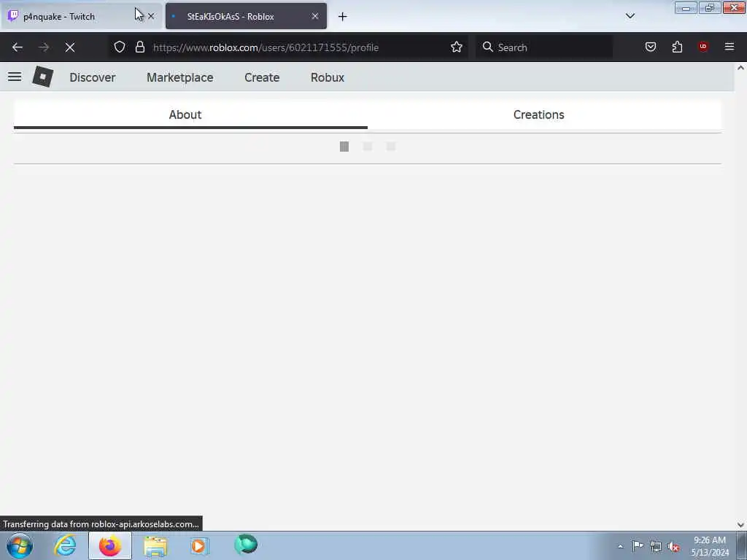The width and height of the screenshot is (747, 560).
Task: Launch Internet Explorer from taskbar
Action: coord(65,545)
